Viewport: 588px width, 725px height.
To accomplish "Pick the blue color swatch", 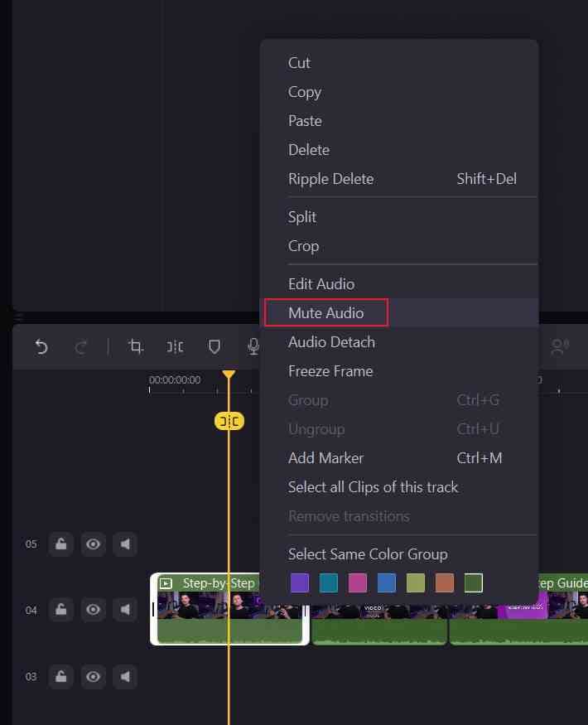I will (387, 583).
